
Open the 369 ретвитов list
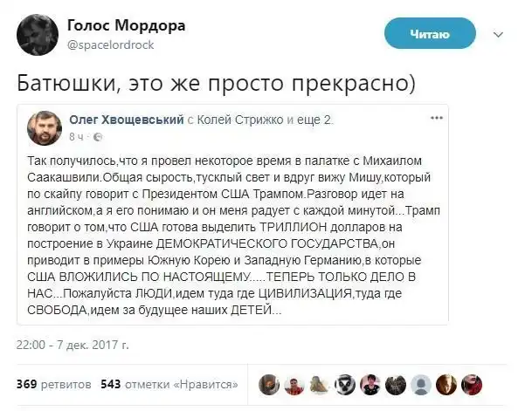point(53,384)
